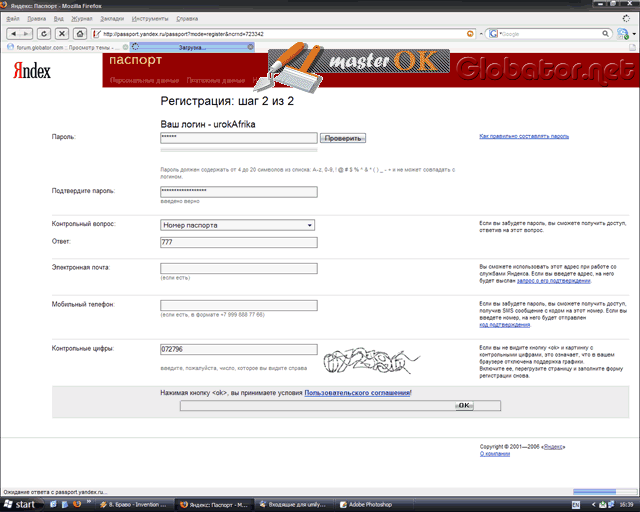Open the Справка menu

187,19
